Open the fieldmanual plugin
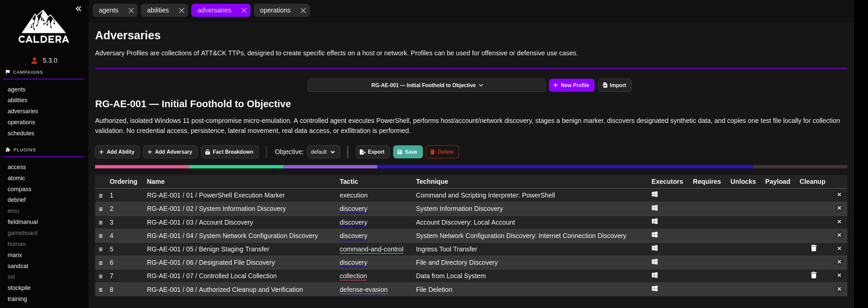This screenshot has width=868, height=308. click(23, 222)
